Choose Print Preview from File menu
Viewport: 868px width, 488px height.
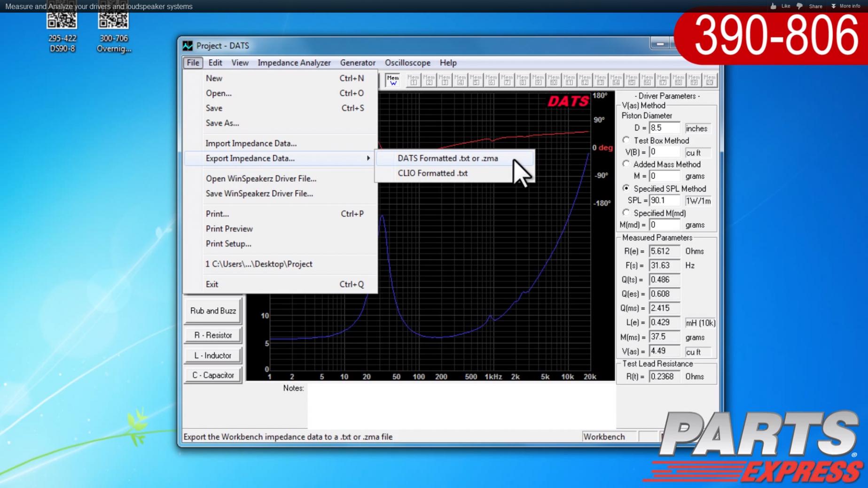[281, 229]
